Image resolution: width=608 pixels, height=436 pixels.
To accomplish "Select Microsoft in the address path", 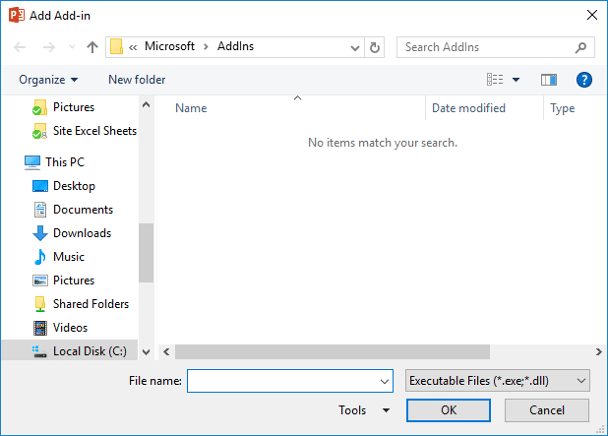I will pyautogui.click(x=169, y=46).
